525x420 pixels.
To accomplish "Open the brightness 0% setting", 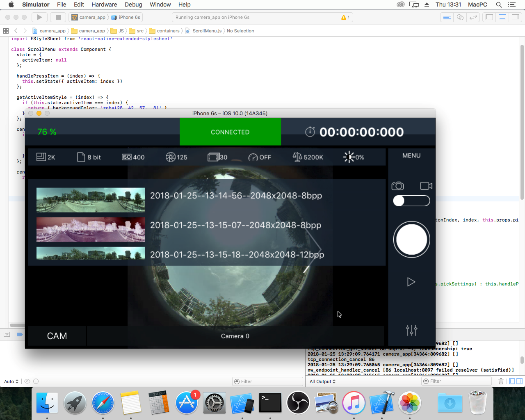I will 354,157.
